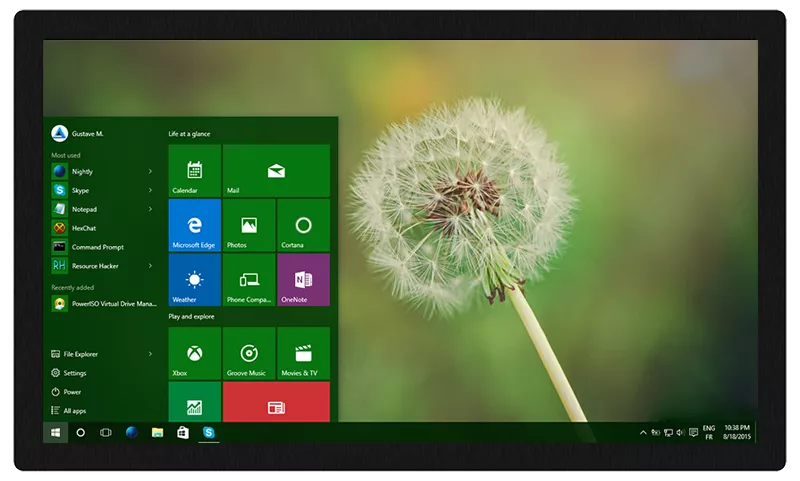Expand the Nightly jump list arrow
The image size is (800, 481).
[x=151, y=171]
